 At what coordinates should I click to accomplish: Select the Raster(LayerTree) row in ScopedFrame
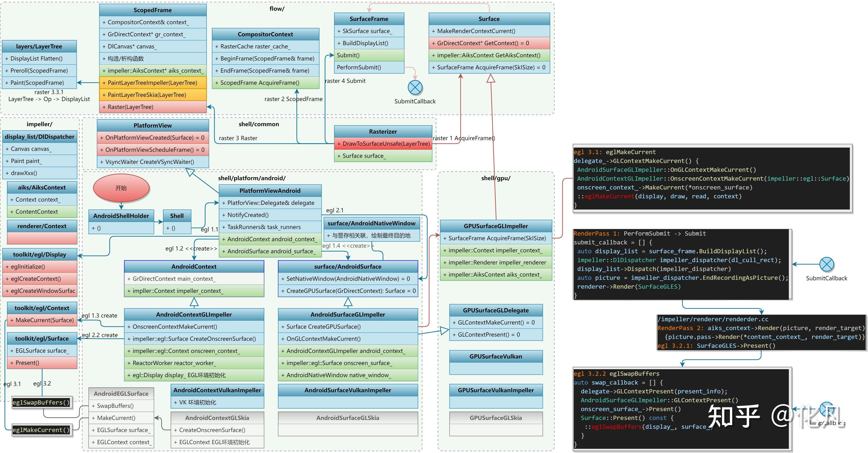[x=153, y=107]
